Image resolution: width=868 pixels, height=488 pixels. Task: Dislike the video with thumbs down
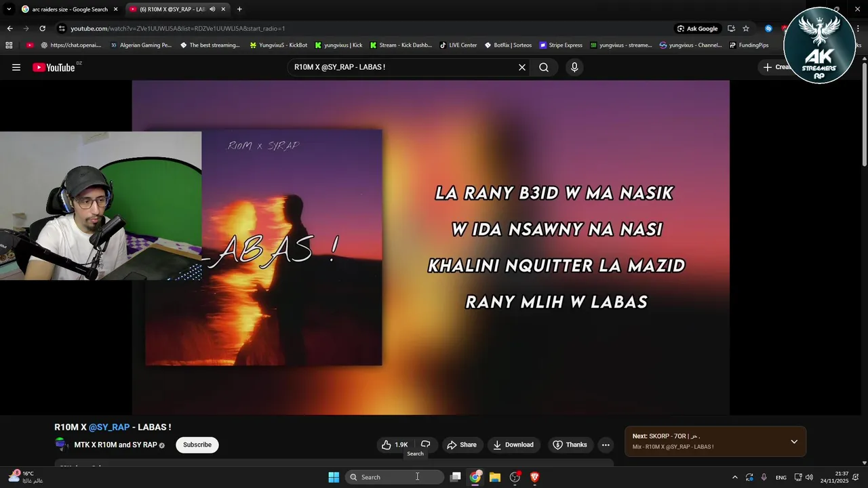tap(426, 445)
